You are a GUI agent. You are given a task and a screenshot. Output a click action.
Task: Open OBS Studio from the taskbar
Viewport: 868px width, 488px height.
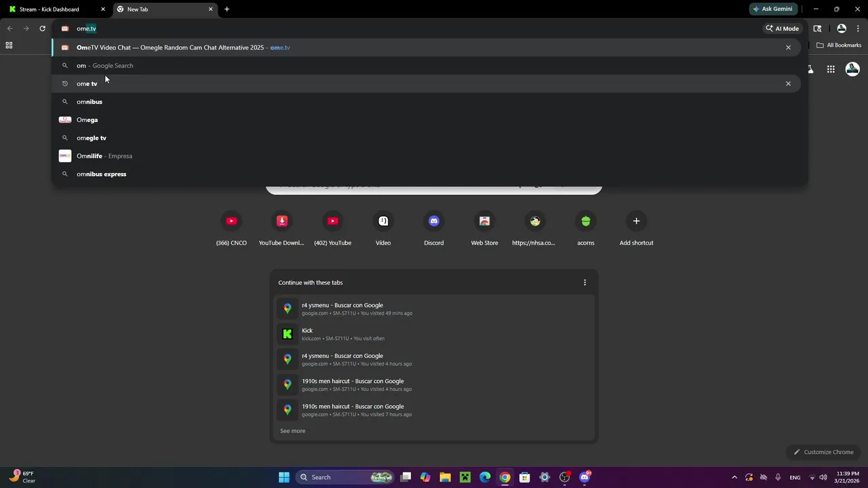(565, 477)
